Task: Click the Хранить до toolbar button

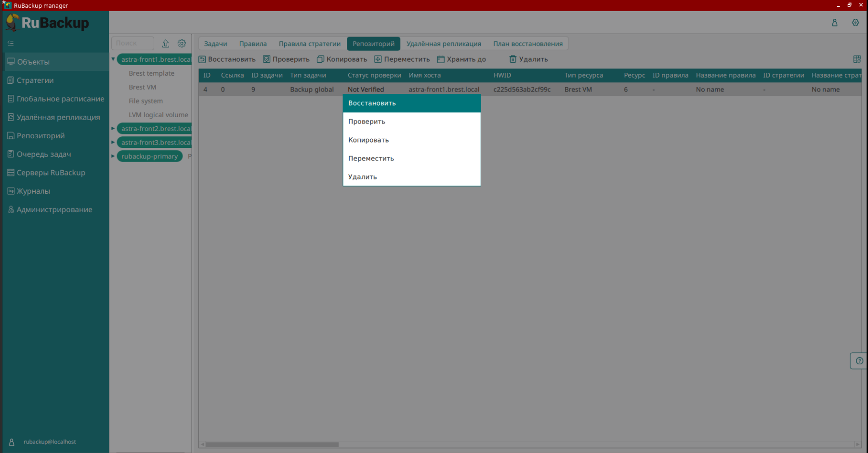Action: click(461, 59)
